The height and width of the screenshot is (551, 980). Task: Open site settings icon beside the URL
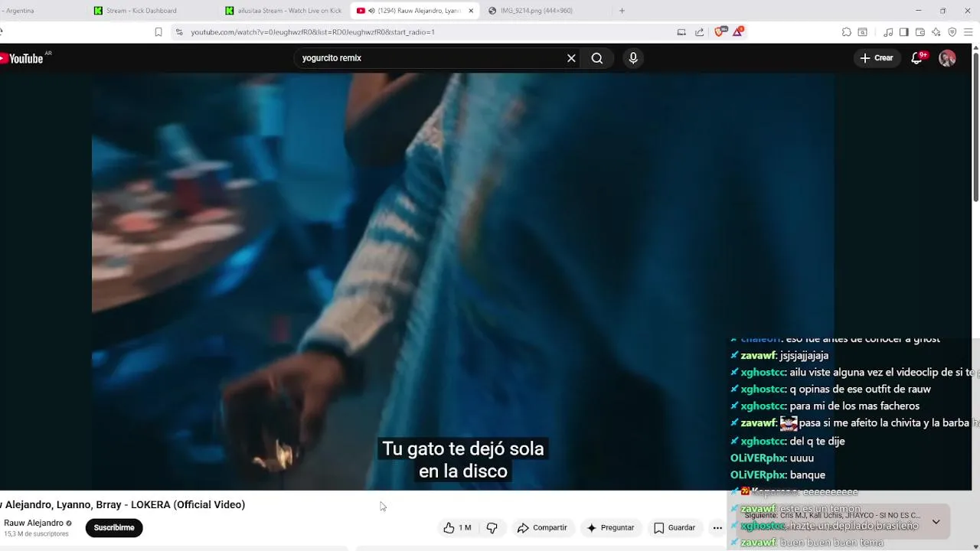179,32
